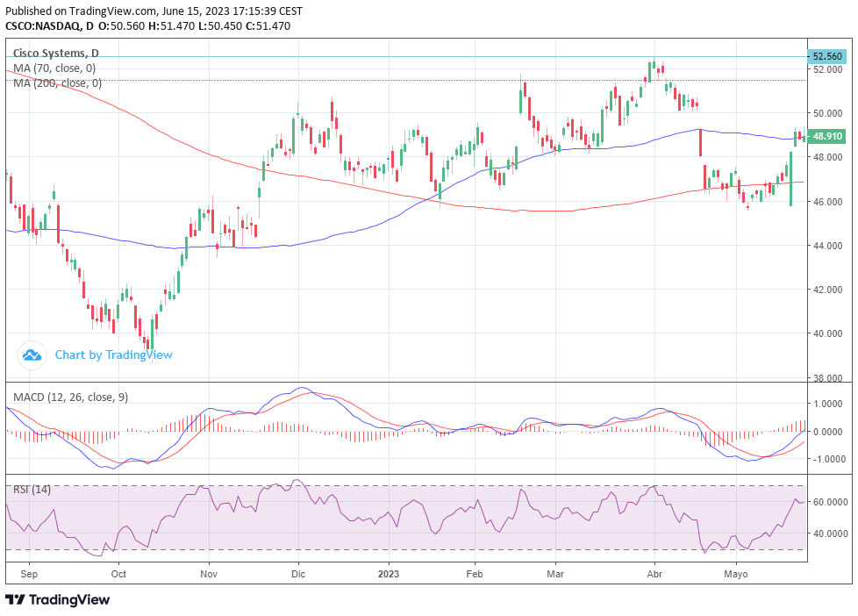Screen dimensions: 858x616
Task: Click the 'Sep' label on time axis
Action: point(28,574)
